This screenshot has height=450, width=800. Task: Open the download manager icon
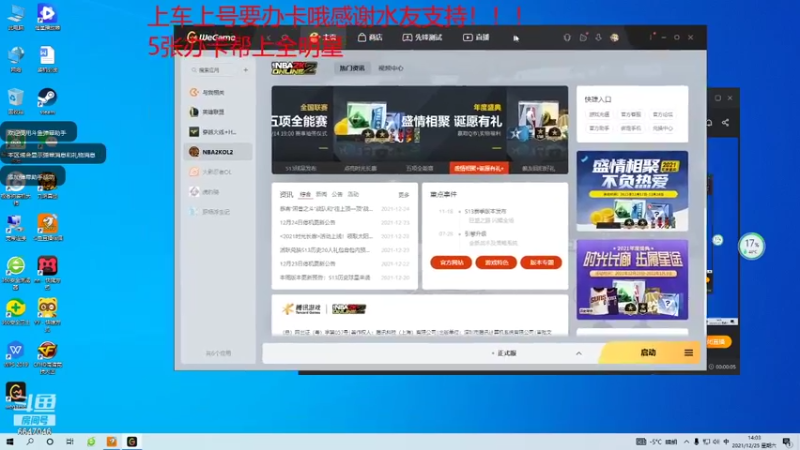click(x=598, y=37)
